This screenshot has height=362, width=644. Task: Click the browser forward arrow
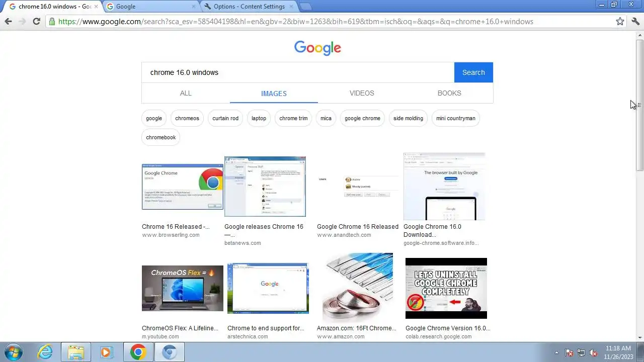(22, 21)
